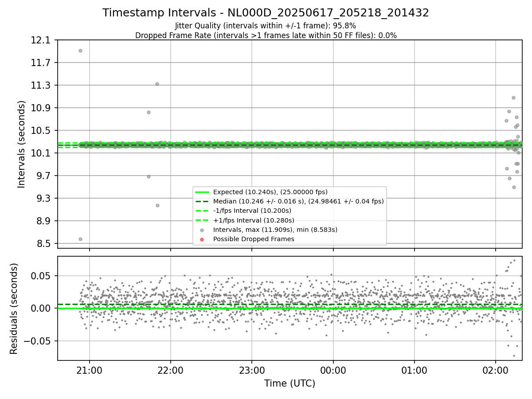Click the "Dropped Frame Rate" 0.0% subtitle line
Screen dimensions: 532x399
266,35
